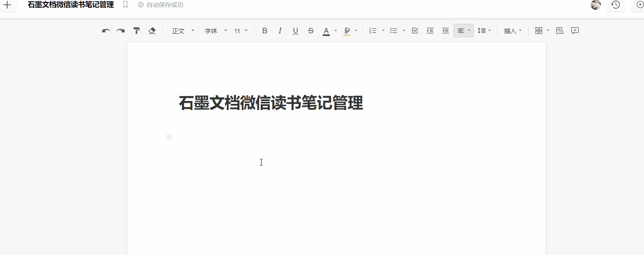Click the plus button to create new

coord(7,5)
